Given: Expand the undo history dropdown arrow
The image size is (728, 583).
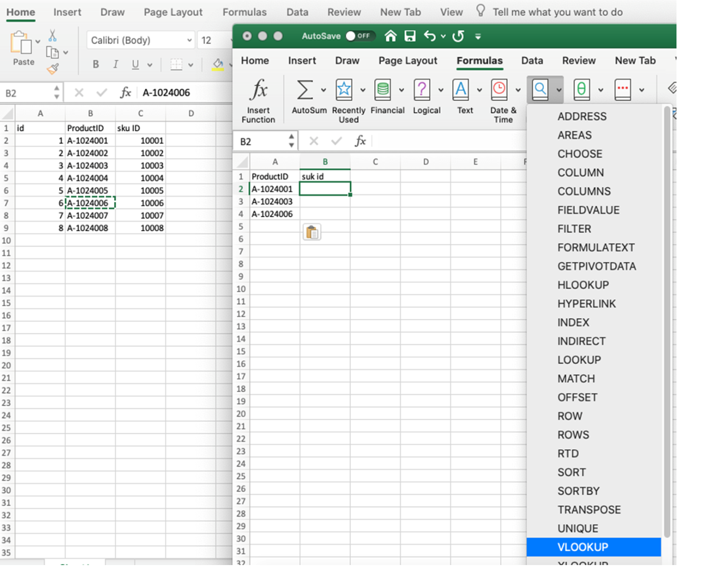Looking at the screenshot, I should pos(443,36).
